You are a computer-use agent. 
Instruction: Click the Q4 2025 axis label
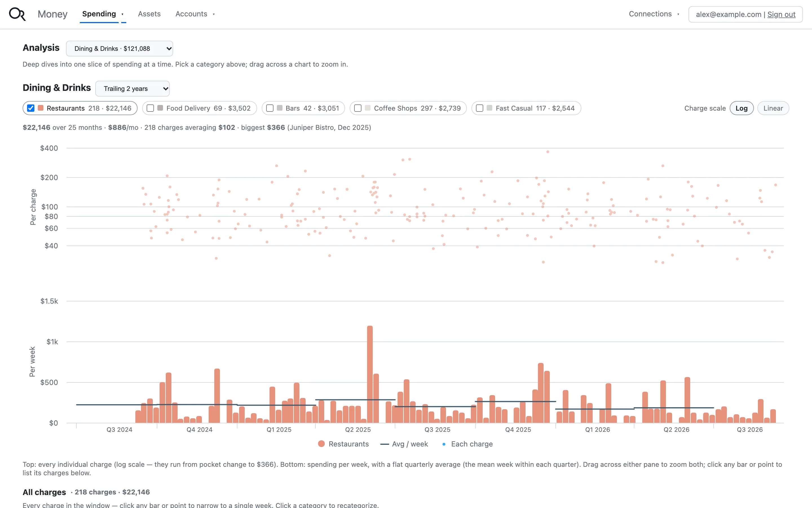pos(518,430)
